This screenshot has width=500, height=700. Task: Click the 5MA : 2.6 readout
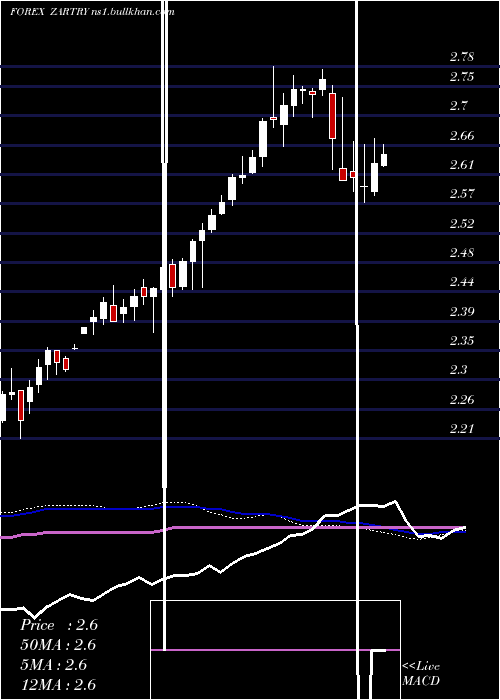click(x=54, y=665)
